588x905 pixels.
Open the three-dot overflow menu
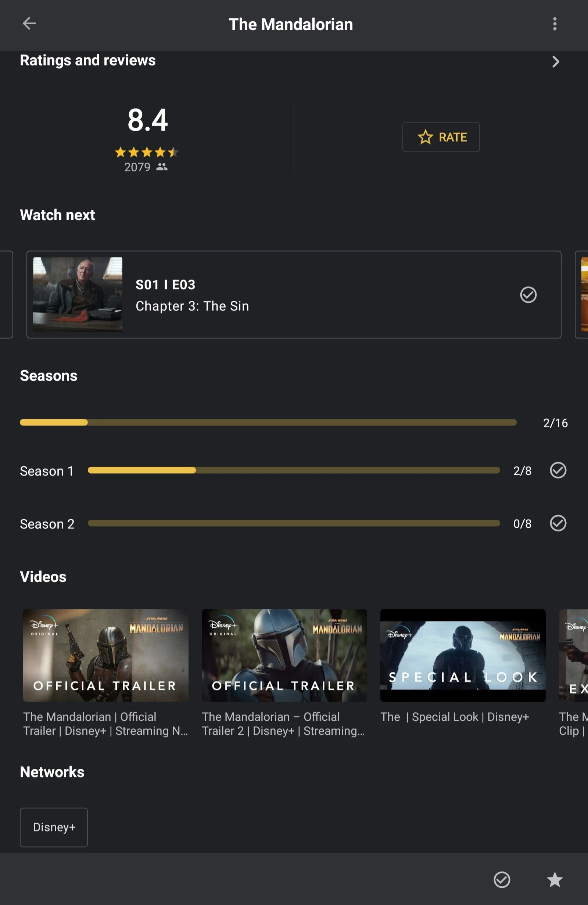point(555,24)
